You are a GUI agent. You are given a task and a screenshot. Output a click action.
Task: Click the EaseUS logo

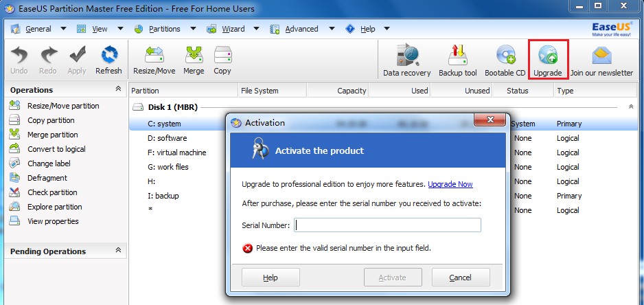(611, 29)
